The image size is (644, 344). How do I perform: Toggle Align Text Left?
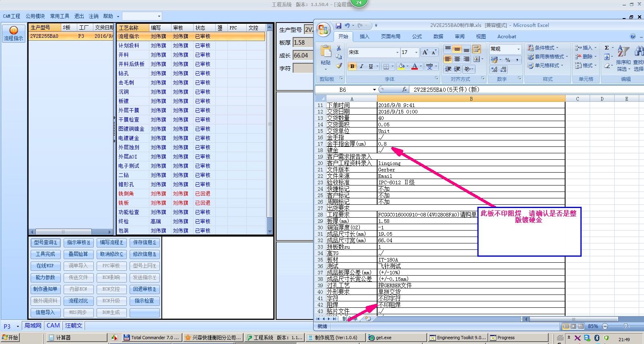[448, 59]
